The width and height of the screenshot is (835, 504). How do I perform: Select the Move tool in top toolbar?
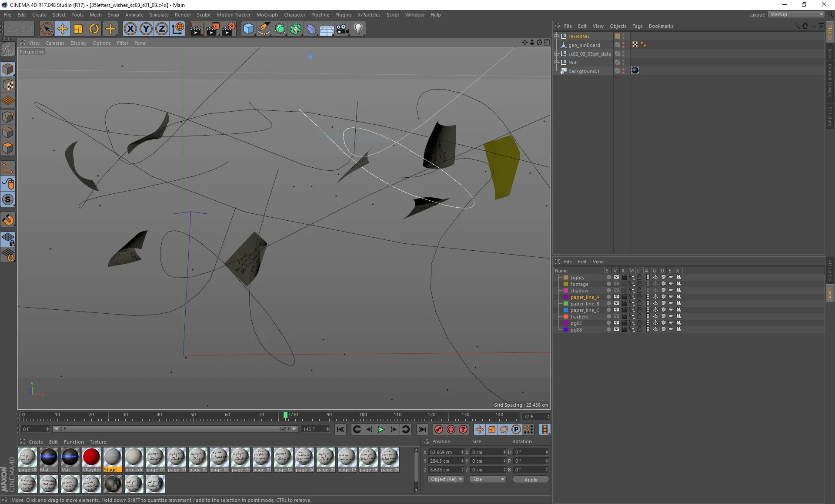pos(63,29)
